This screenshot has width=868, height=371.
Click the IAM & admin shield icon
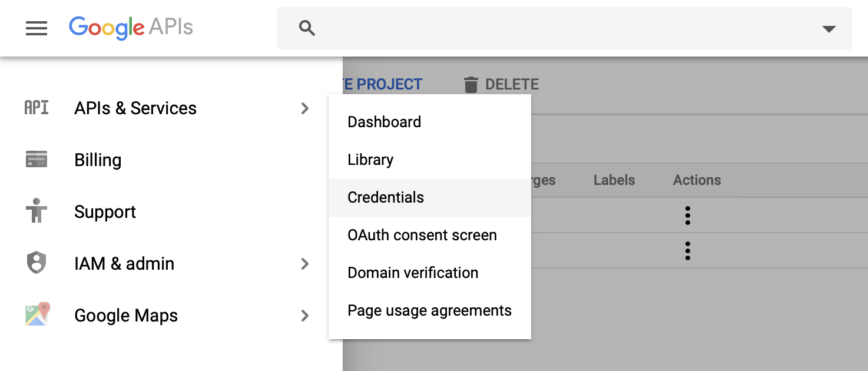click(x=37, y=263)
